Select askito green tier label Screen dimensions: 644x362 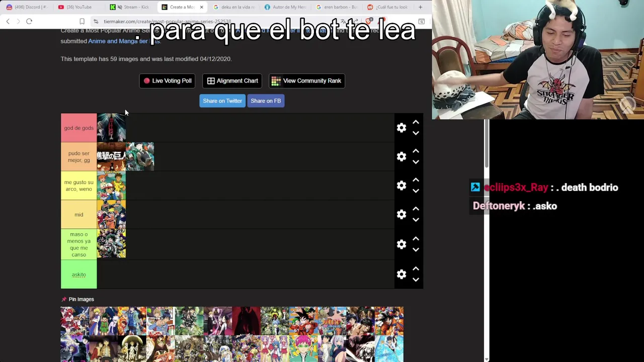pos(78,275)
